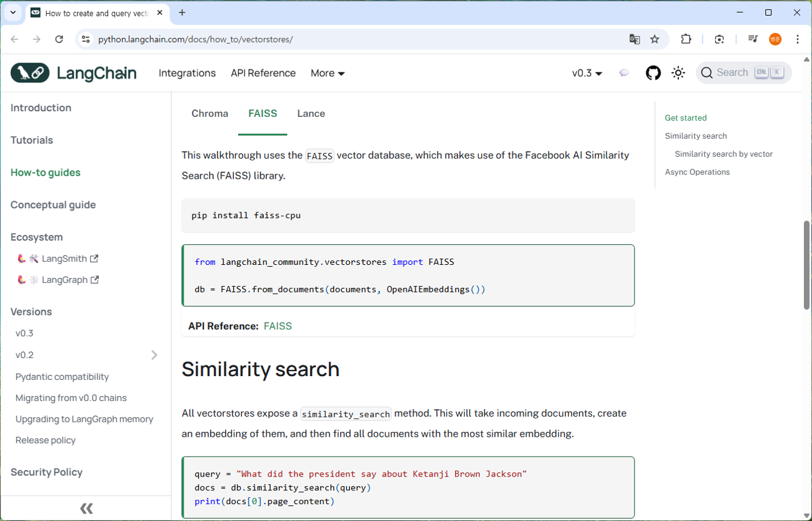Select v0.3 under Versions
The width and height of the screenshot is (812, 521).
[x=24, y=334]
